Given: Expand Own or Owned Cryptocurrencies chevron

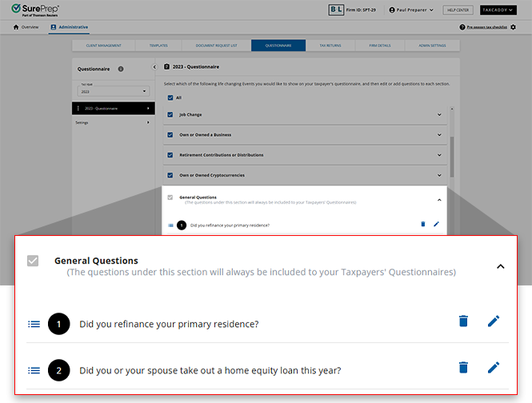Looking at the screenshot, I should [439, 175].
